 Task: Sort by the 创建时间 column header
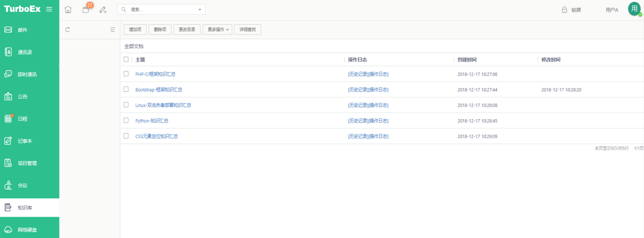tap(467, 60)
